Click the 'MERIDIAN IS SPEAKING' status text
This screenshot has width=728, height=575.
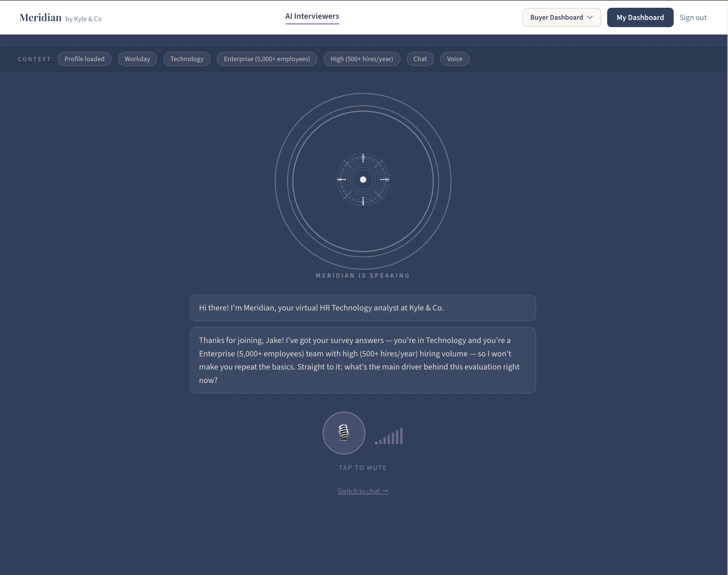pyautogui.click(x=363, y=276)
